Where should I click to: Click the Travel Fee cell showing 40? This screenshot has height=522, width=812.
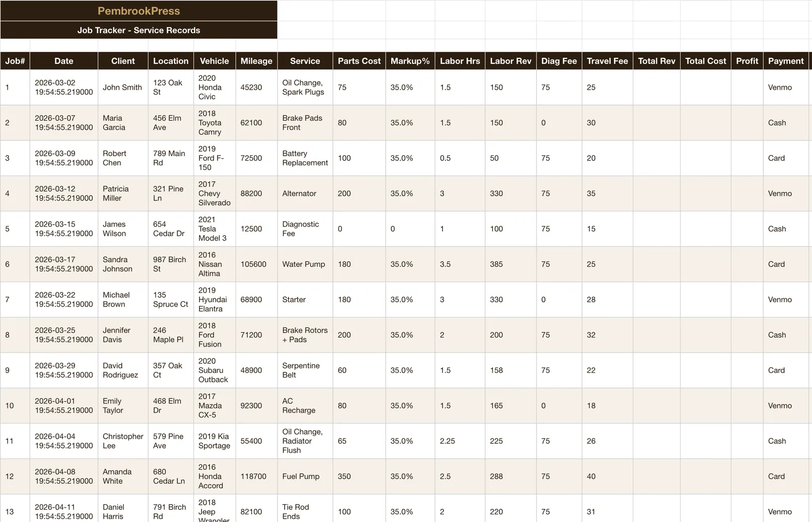point(607,476)
